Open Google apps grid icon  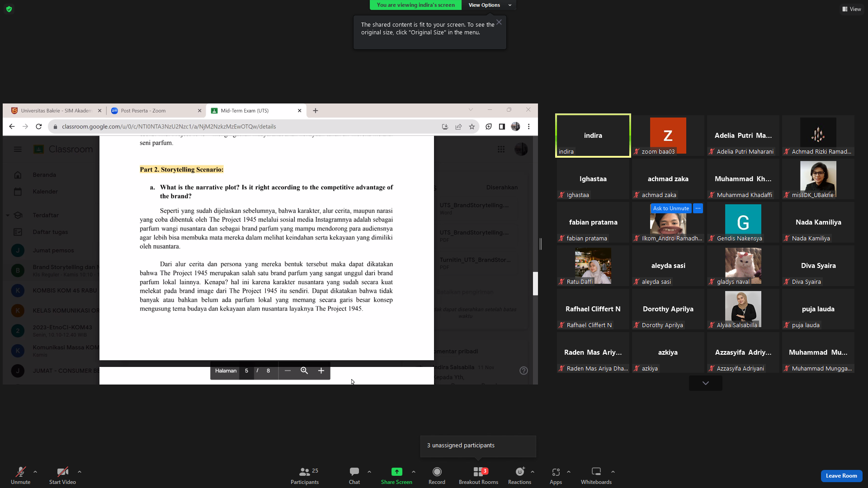[x=501, y=149]
